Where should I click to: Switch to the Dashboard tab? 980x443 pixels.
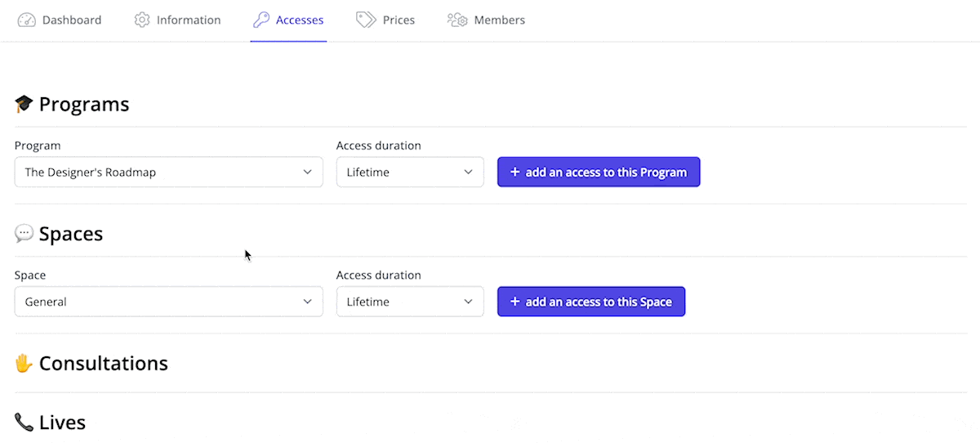[60, 20]
